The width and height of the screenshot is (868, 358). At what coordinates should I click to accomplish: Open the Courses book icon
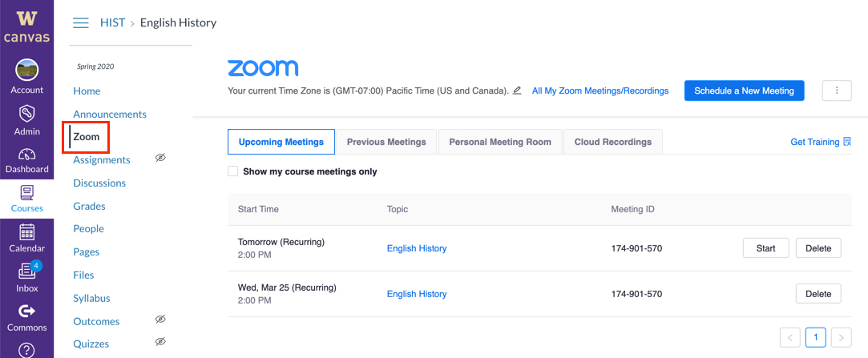point(26,192)
